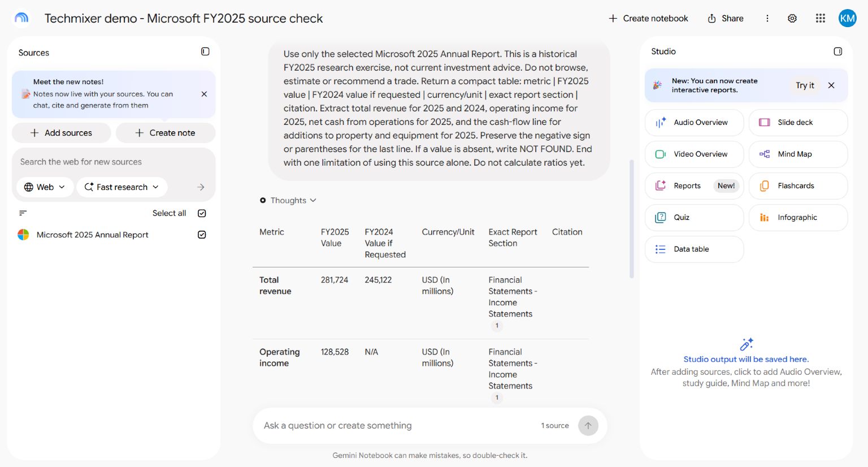Click Try it for interactive reports
Viewport: 868px width, 467px height.
pos(805,85)
